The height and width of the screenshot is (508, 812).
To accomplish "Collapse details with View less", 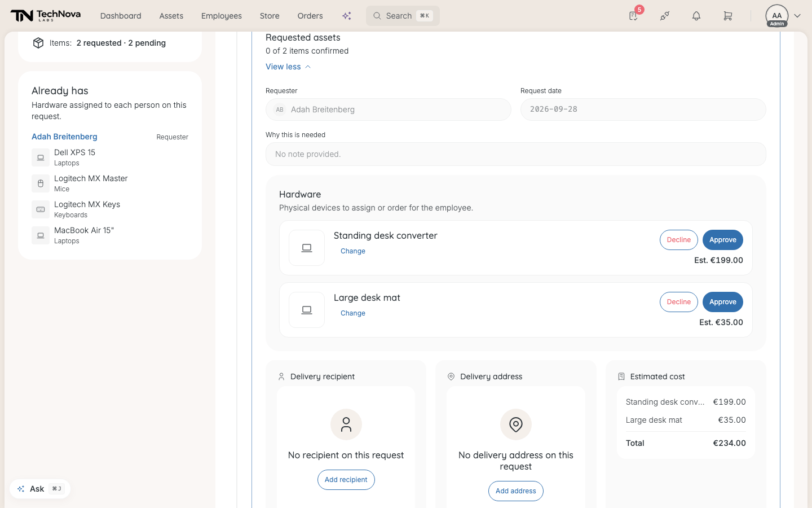I will point(288,67).
